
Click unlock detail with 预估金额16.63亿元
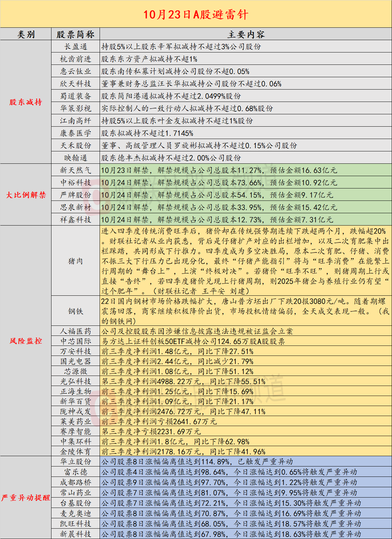pos(219,170)
